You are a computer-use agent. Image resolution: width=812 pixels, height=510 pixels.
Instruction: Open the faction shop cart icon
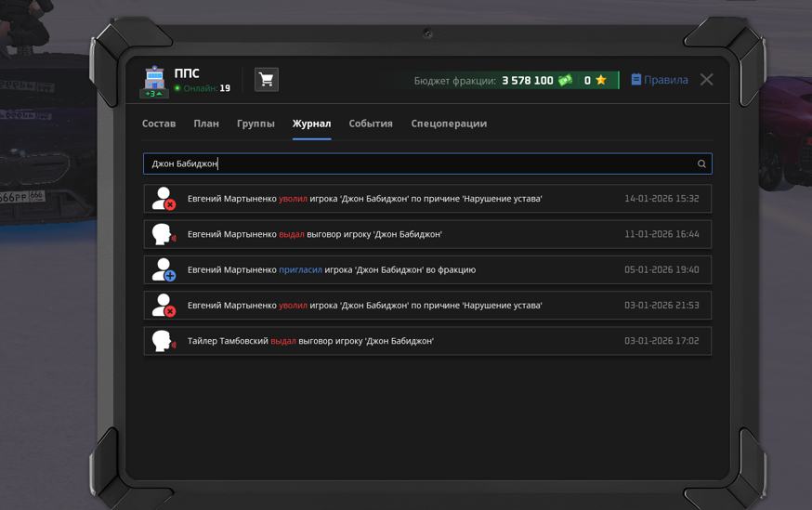pos(266,80)
